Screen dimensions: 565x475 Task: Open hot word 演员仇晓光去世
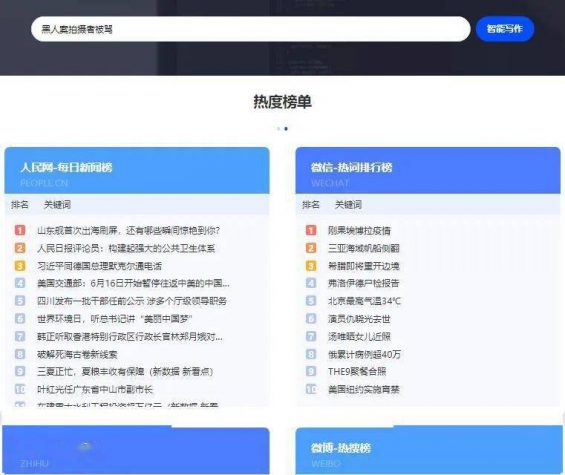tap(359, 319)
